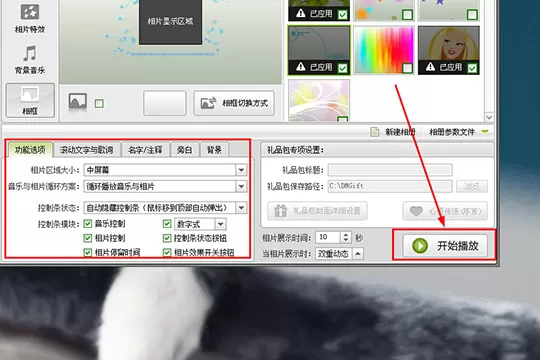
Task: Click 开始播放 to start playback
Action: click(445, 246)
